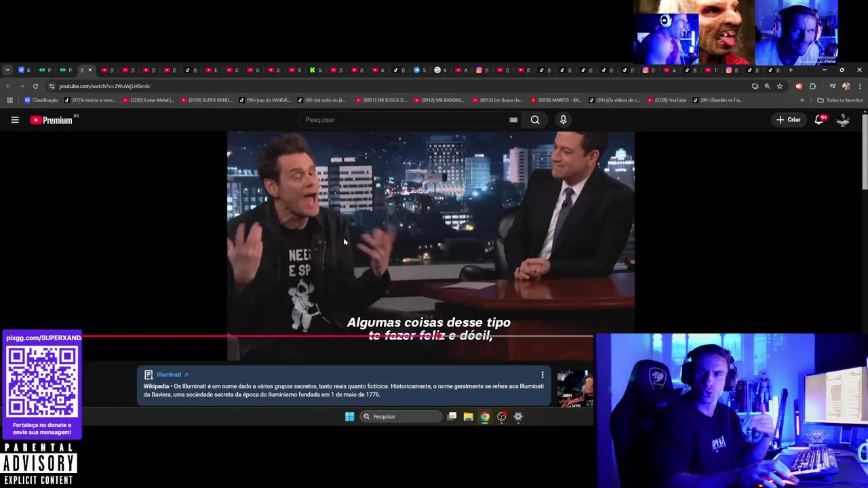The height and width of the screenshot is (488, 868).
Task: Open the Illuminati info panel options menu
Action: 542,375
